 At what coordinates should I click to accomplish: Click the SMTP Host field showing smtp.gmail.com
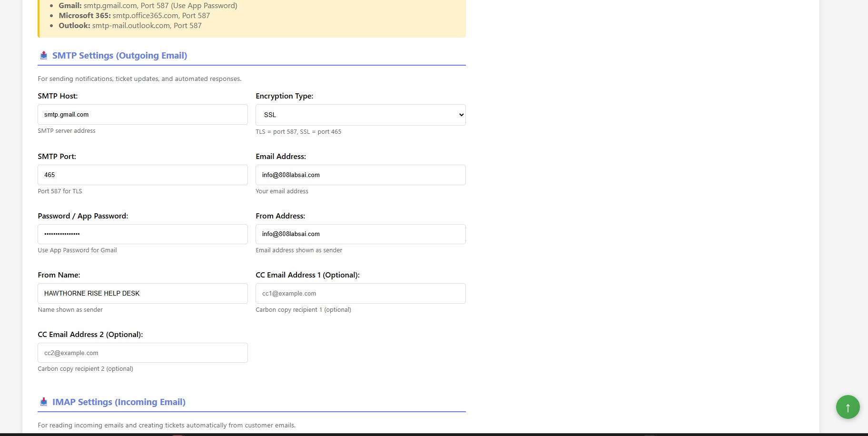point(142,114)
